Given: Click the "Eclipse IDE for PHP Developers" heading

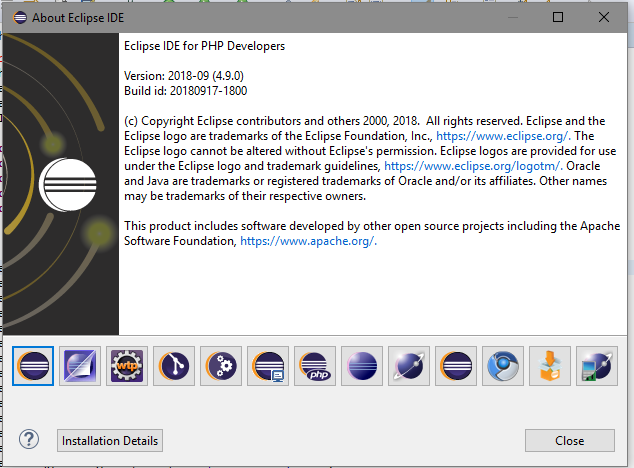Looking at the screenshot, I should pyautogui.click(x=204, y=46).
